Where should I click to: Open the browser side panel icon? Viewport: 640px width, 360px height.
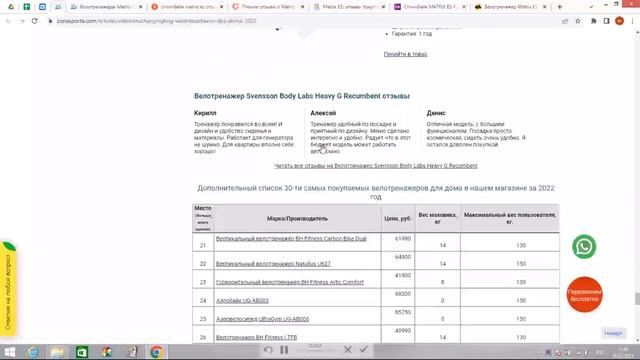pyautogui.click(x=607, y=21)
